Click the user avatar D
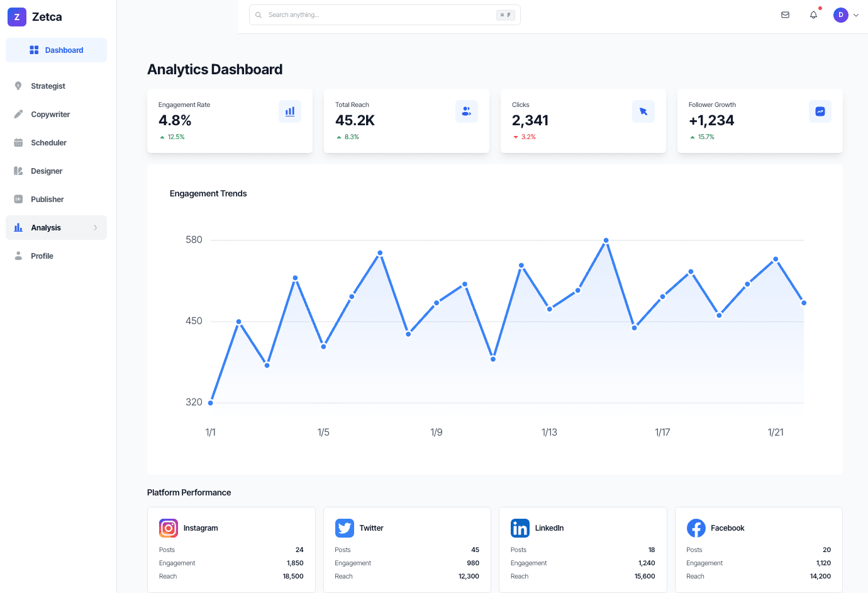868x593 pixels. click(x=841, y=15)
